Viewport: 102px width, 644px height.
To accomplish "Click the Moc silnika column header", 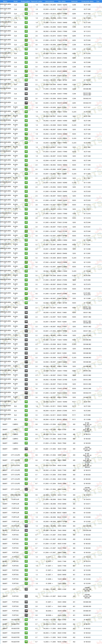I will (x=62, y=1).
